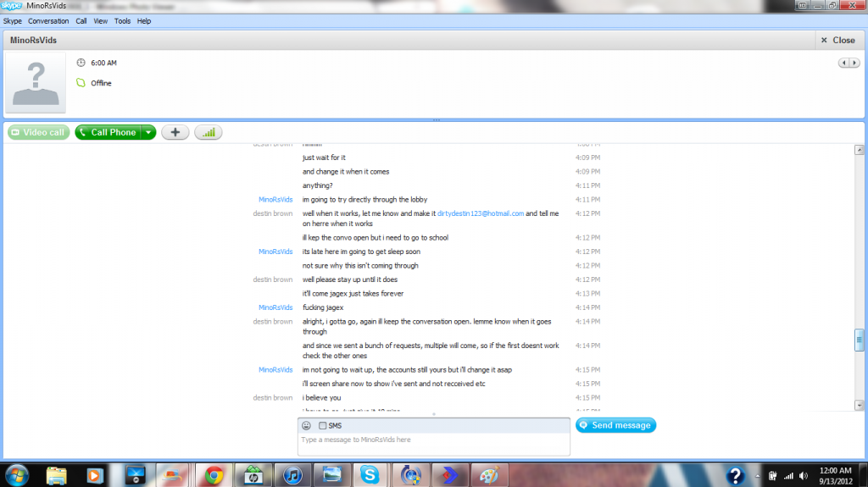Switch to Skype from taskbar
Image resolution: width=868 pixels, height=487 pixels.
(370, 475)
